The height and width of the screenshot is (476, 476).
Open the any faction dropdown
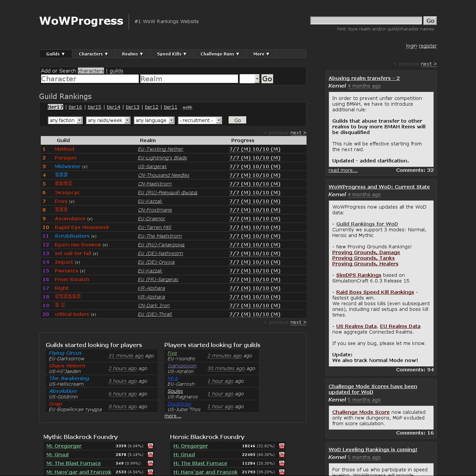(65, 120)
